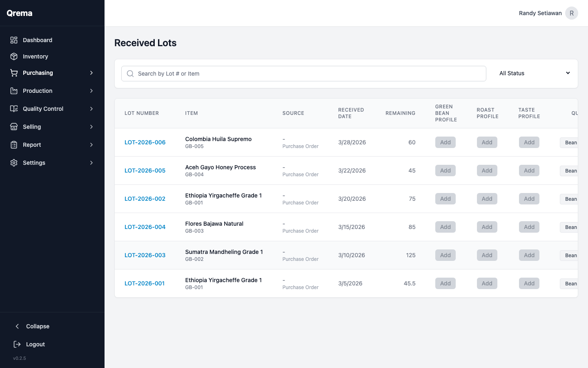Screen dimensions: 588x368
Task: Click the Production factory icon in sidebar
Action: (x=13, y=91)
